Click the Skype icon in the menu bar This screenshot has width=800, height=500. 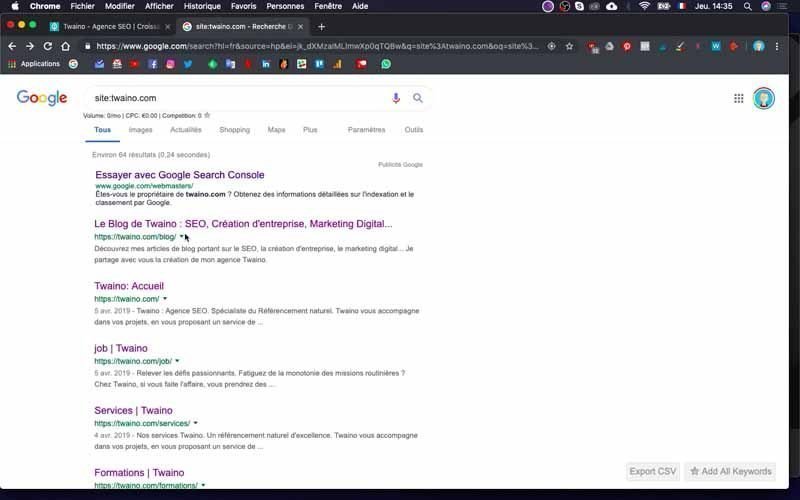pyautogui.click(x=579, y=6)
